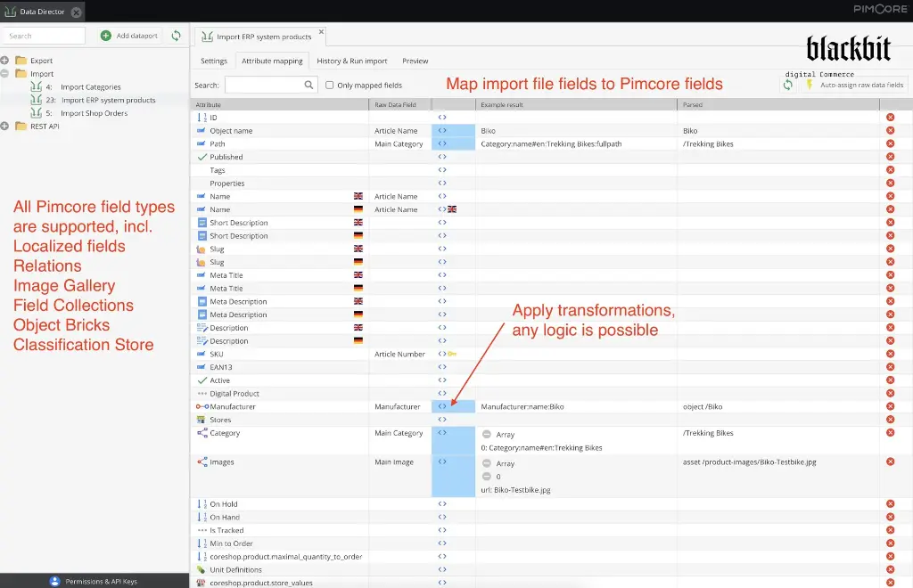Collapse item 0 in Images example result
Image resolution: width=913 pixels, height=588 pixels.
pyautogui.click(x=487, y=477)
